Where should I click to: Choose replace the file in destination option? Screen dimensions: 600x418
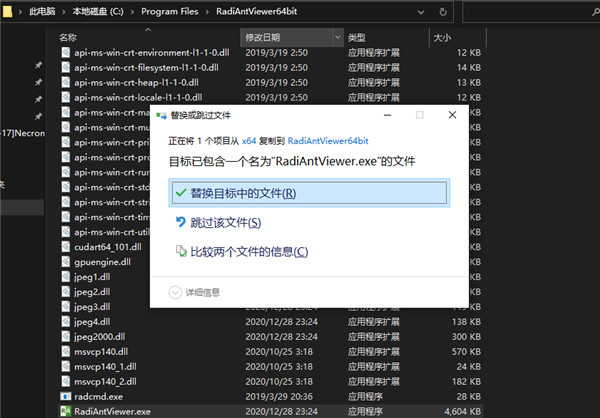coord(309,193)
